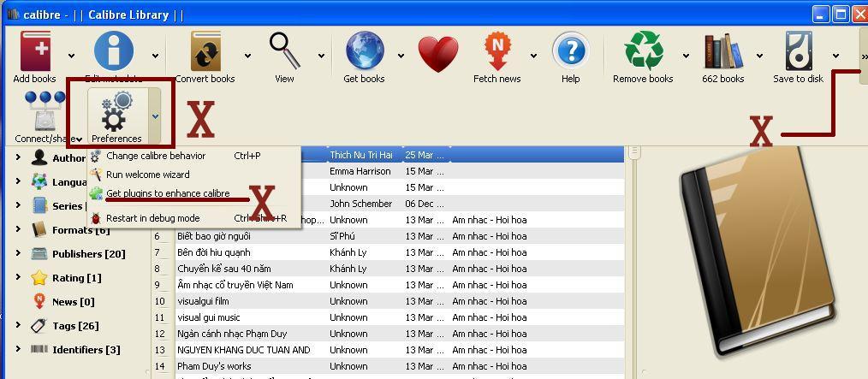Select the visualgui film row
The height and width of the screenshot is (379, 868).
[x=388, y=301]
